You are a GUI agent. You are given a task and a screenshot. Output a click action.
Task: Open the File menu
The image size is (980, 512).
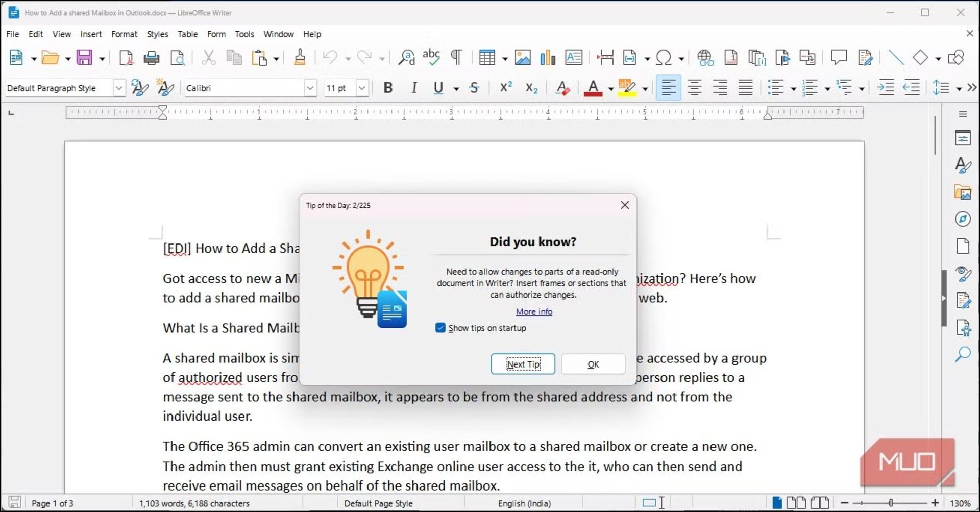13,34
